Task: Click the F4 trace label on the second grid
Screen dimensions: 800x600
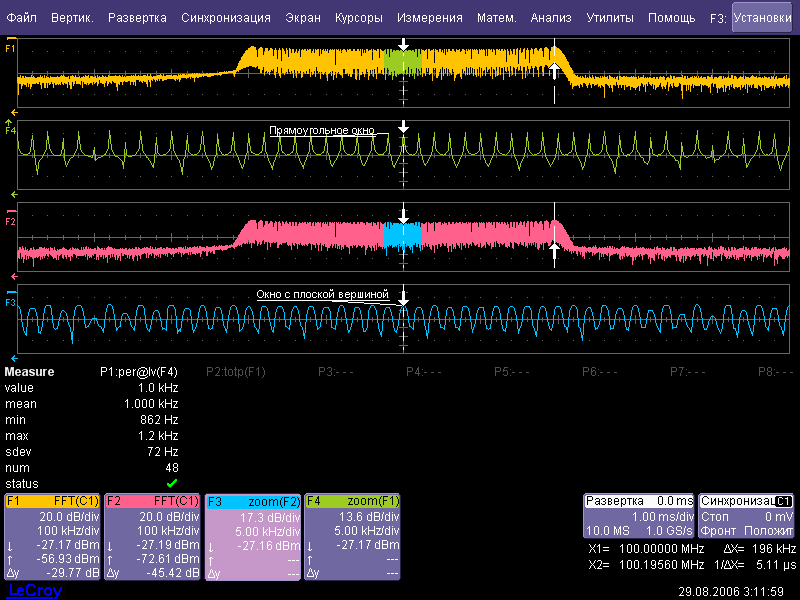Action: (10, 130)
